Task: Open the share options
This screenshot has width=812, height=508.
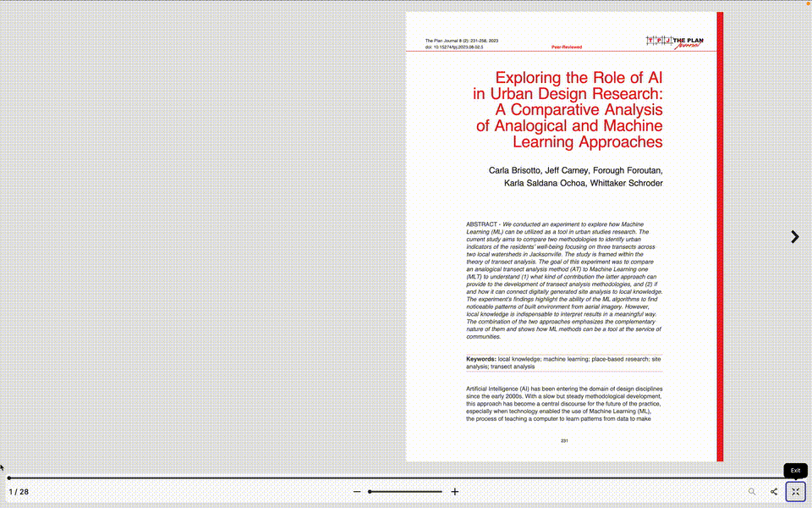Action: 774,491
